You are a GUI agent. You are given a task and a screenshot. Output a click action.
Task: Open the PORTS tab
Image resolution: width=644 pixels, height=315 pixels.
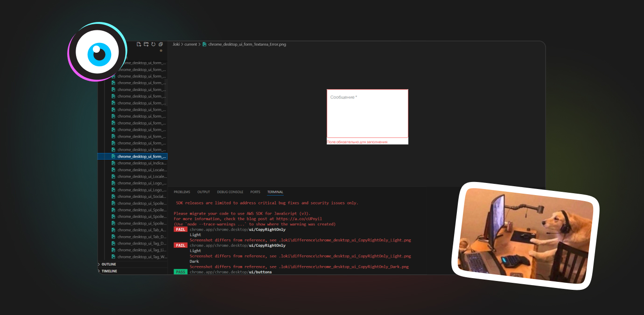click(255, 192)
